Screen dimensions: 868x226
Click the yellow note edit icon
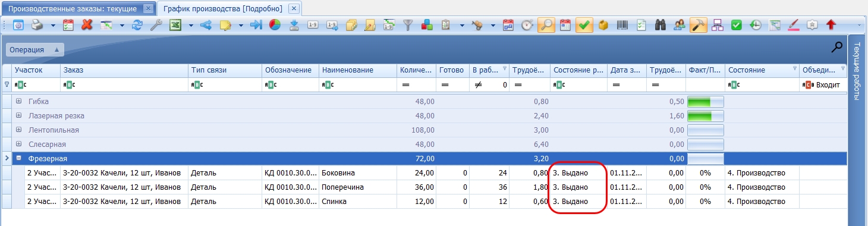(225, 25)
